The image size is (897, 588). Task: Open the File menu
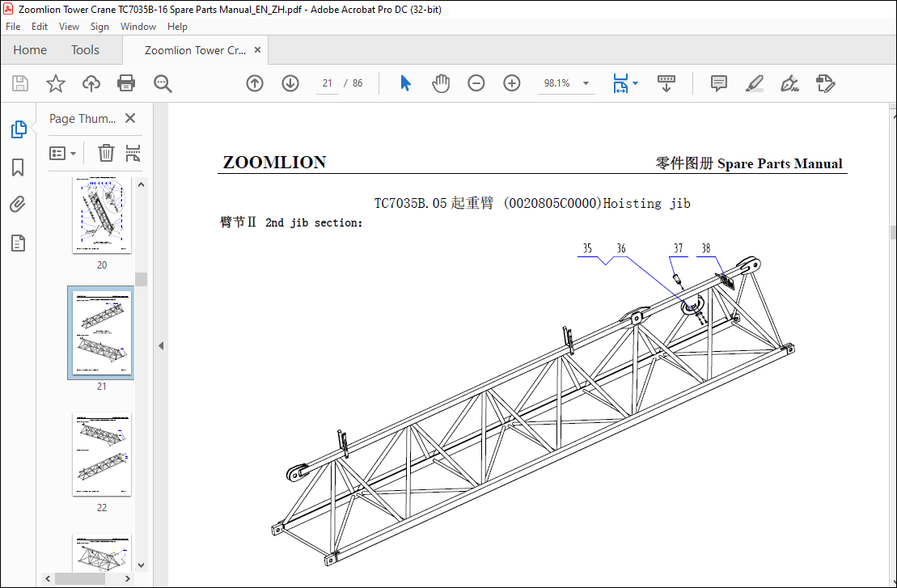(13, 27)
